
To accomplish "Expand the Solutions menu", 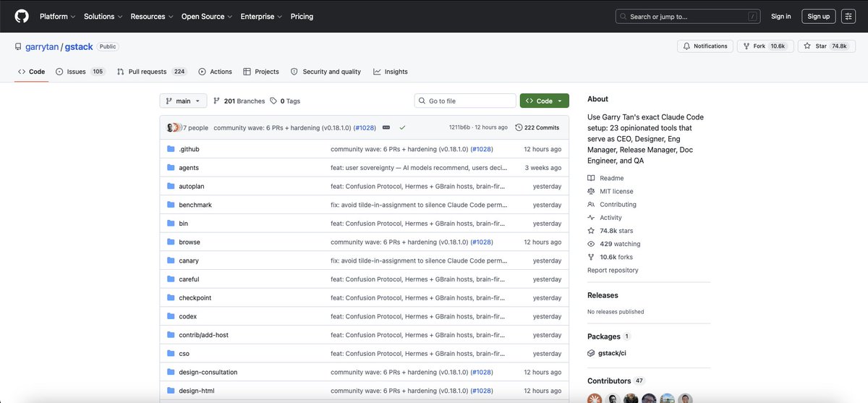I will (x=103, y=16).
